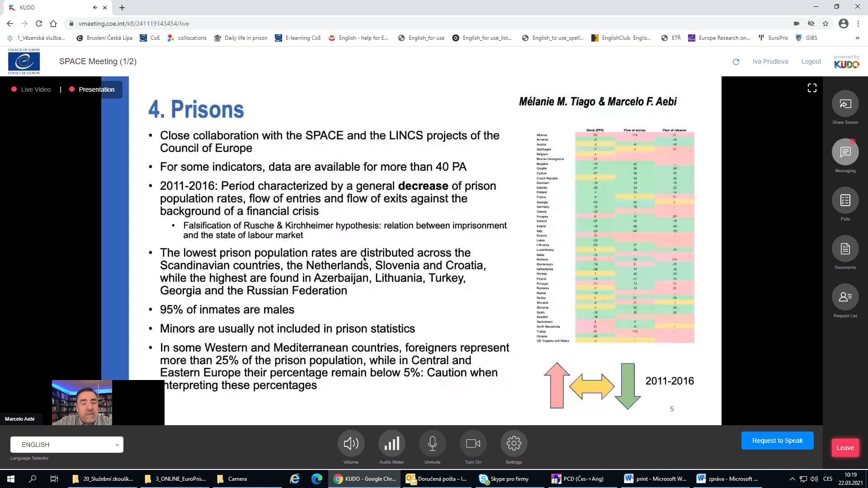Open a new browser tab
The image size is (868, 488).
[x=122, y=8]
